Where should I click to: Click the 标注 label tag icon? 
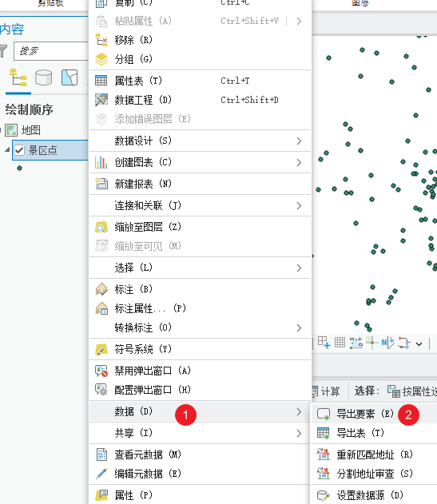click(101, 289)
